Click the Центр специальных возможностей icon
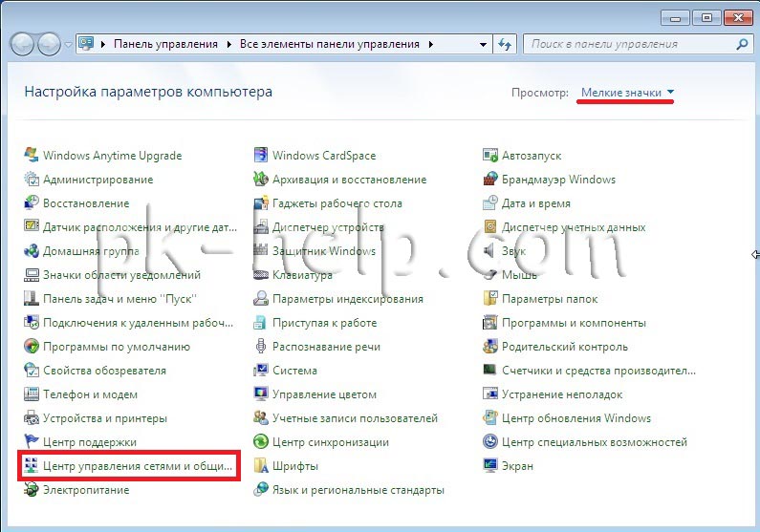760x532 pixels. [490, 442]
